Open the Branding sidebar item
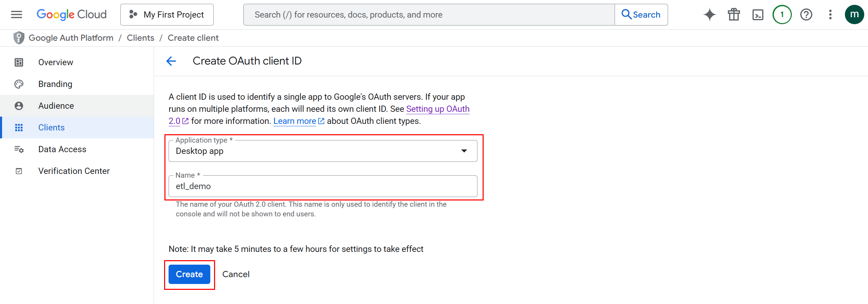Screen dimensions: 868x304 coord(77,84)
